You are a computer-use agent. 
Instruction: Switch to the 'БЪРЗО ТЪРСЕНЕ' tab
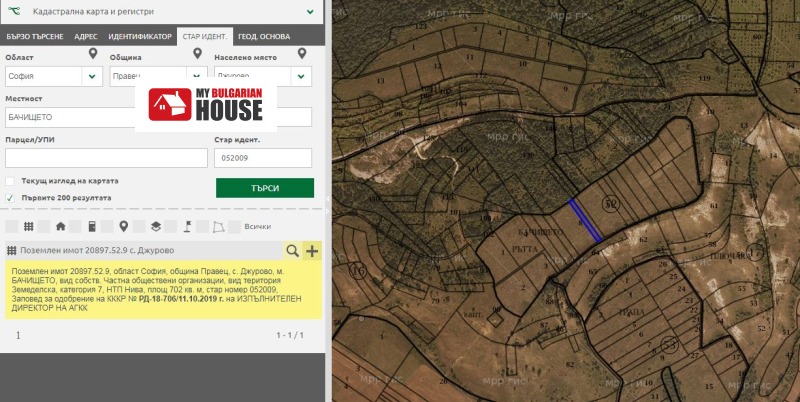tap(35, 37)
